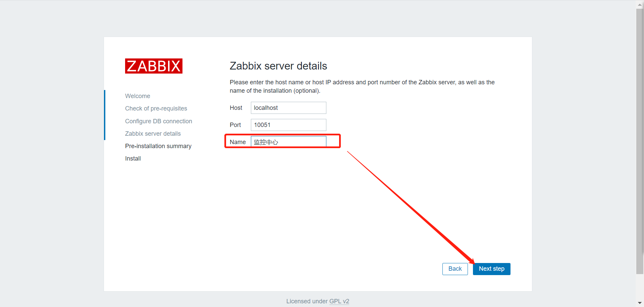Screen dimensions: 644x307
Task: Click the localhost text in Host field
Action: tap(266, 107)
